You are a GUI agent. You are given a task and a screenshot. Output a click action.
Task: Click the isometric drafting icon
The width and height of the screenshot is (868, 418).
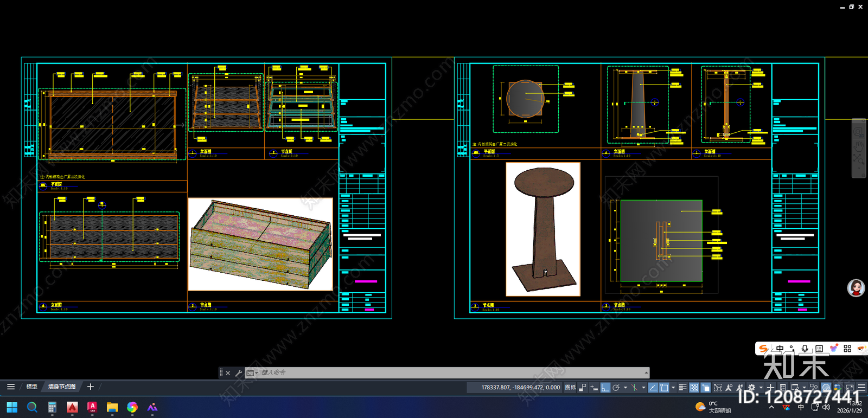(x=634, y=387)
